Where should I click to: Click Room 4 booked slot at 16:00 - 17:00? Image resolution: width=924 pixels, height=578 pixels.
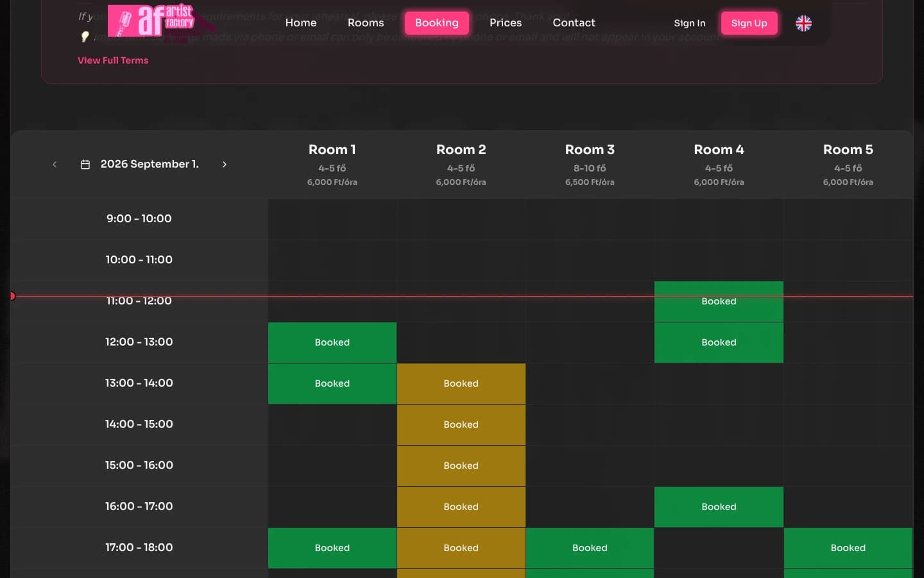[x=719, y=507]
